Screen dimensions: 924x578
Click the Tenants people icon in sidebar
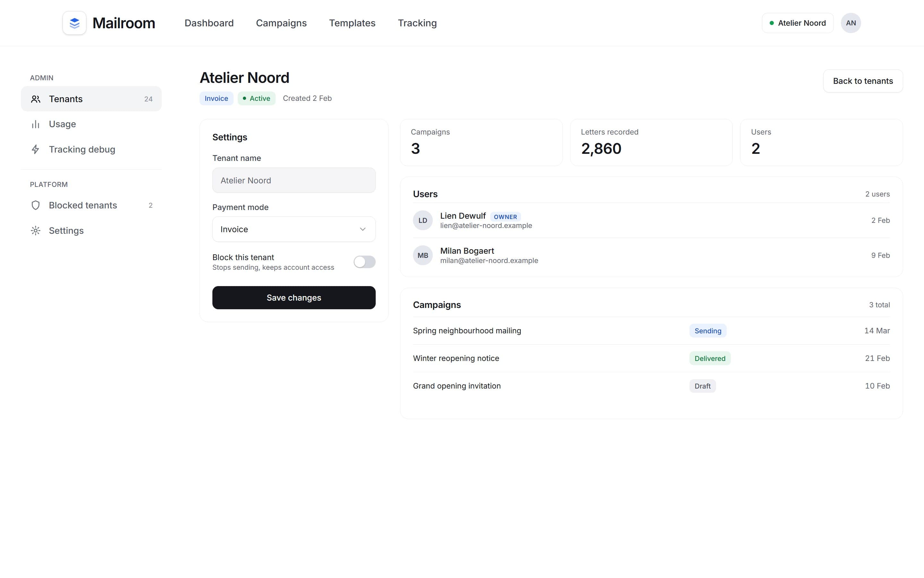pyautogui.click(x=36, y=99)
